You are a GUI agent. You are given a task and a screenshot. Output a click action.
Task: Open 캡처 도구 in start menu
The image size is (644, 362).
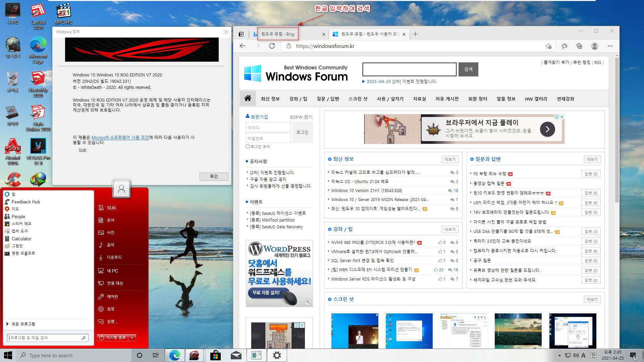[19, 231]
